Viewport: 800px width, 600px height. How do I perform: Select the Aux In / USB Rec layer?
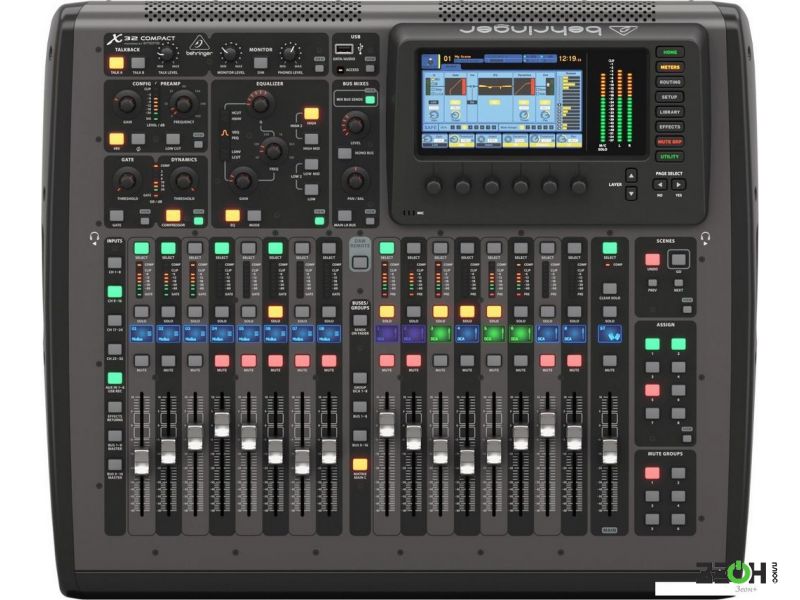click(x=115, y=379)
